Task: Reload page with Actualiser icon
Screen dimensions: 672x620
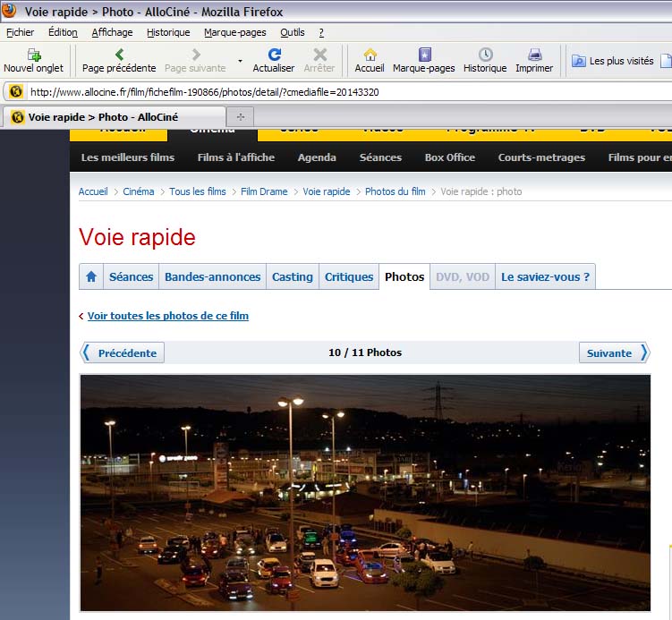Action: tap(275, 55)
